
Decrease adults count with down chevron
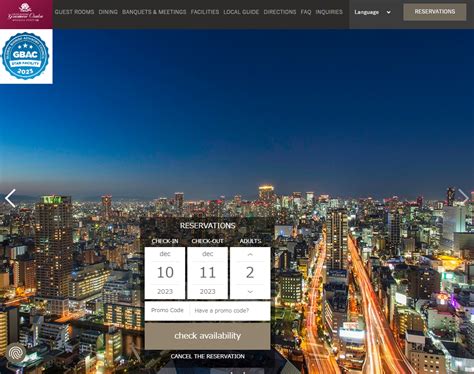pyautogui.click(x=250, y=292)
